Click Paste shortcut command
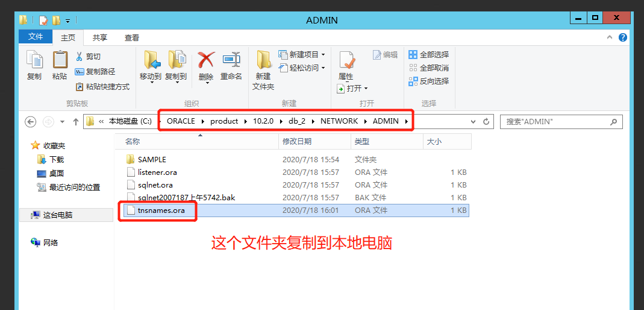 (x=102, y=87)
